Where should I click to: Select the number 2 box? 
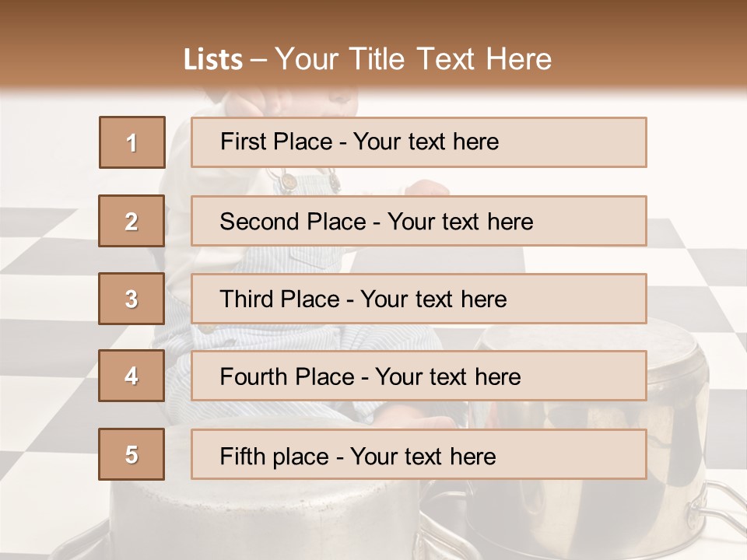point(132,221)
